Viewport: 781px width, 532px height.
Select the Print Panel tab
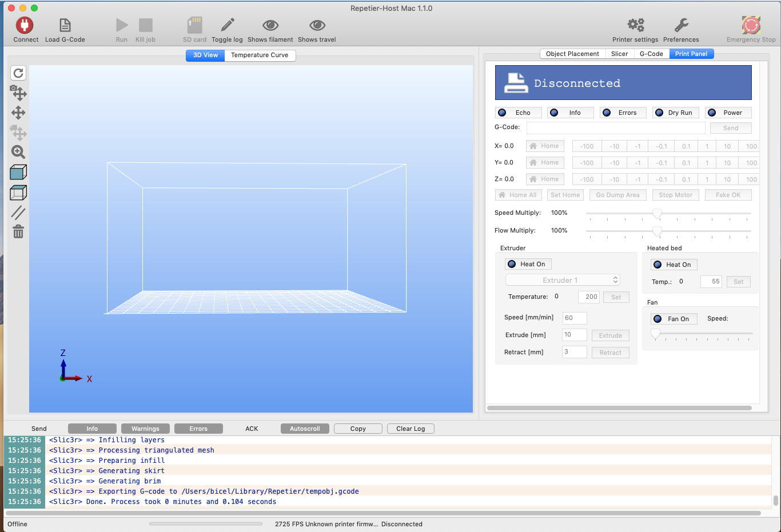coord(691,54)
